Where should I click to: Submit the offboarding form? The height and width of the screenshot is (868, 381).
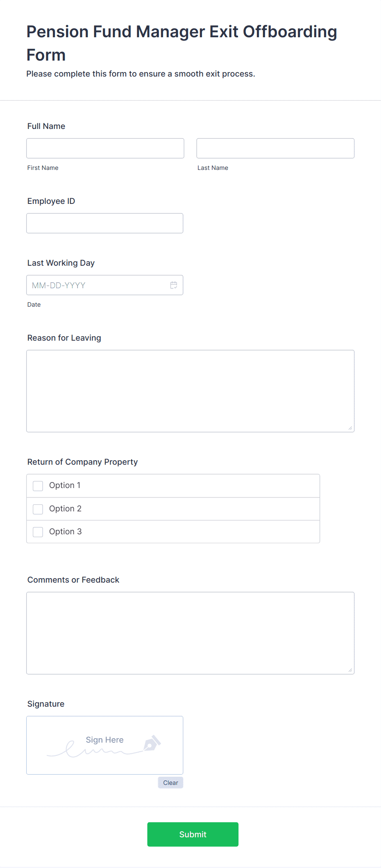tap(193, 834)
